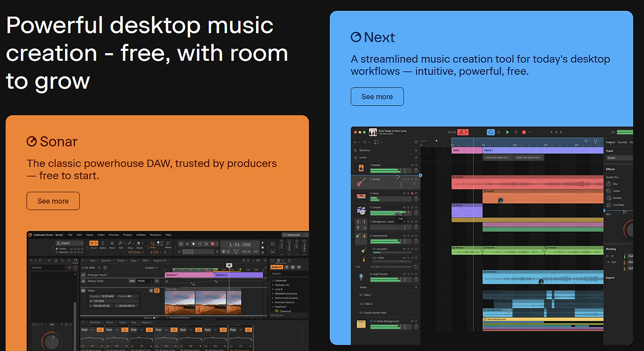Click the Stop button in Sonar transport

coord(187,244)
